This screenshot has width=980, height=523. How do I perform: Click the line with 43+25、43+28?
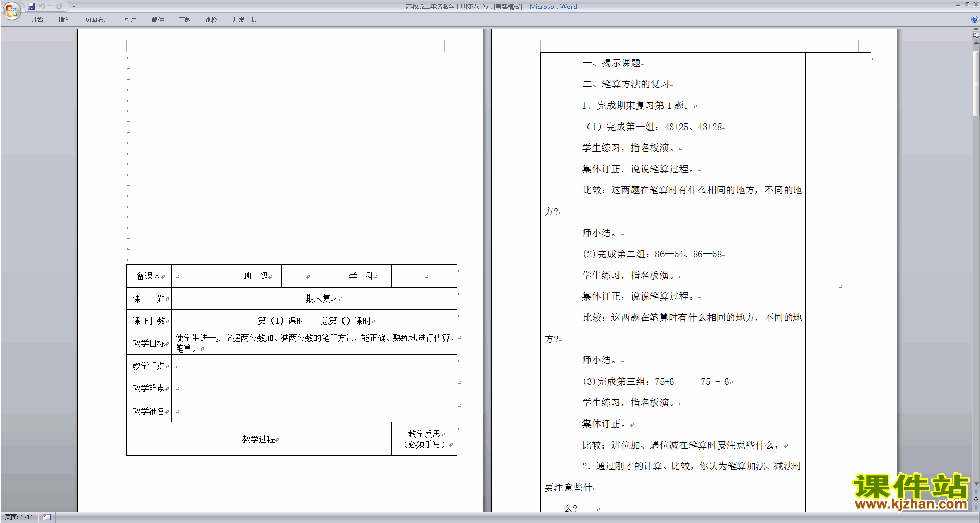(x=653, y=127)
